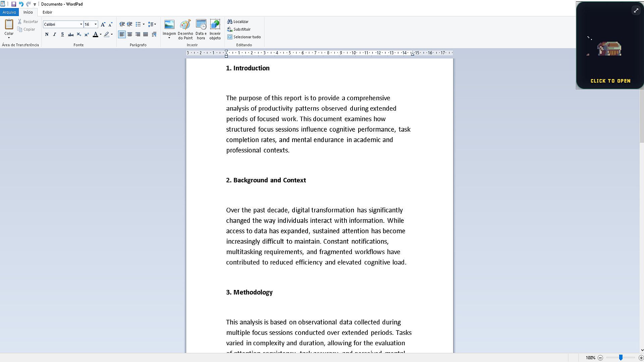This screenshot has width=644, height=362.
Task: Expand the bullet list style dropdown
Action: 144,24
